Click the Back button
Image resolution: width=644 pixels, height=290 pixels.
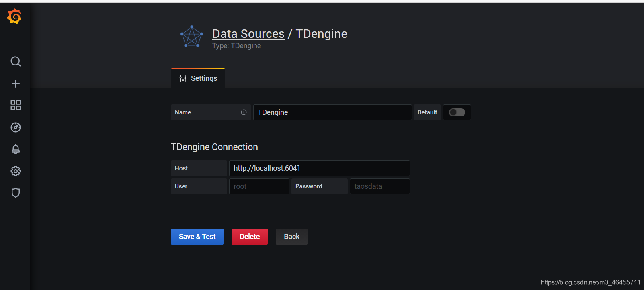click(x=291, y=237)
